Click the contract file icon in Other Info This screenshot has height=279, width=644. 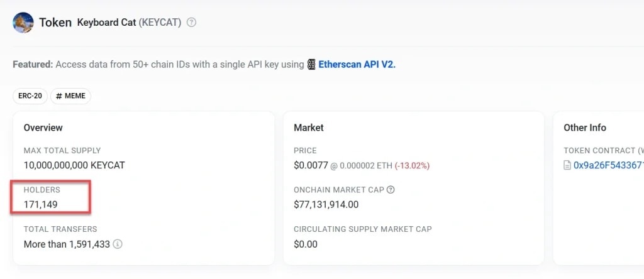(567, 165)
